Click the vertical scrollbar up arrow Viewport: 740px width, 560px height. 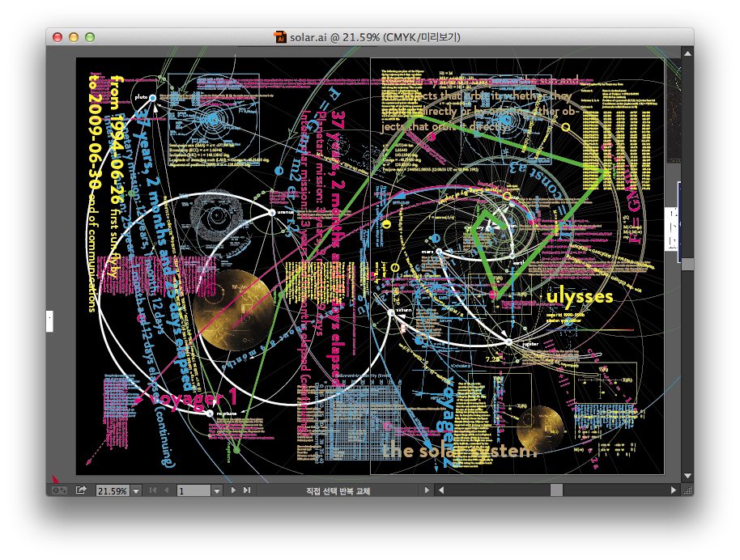[x=687, y=53]
